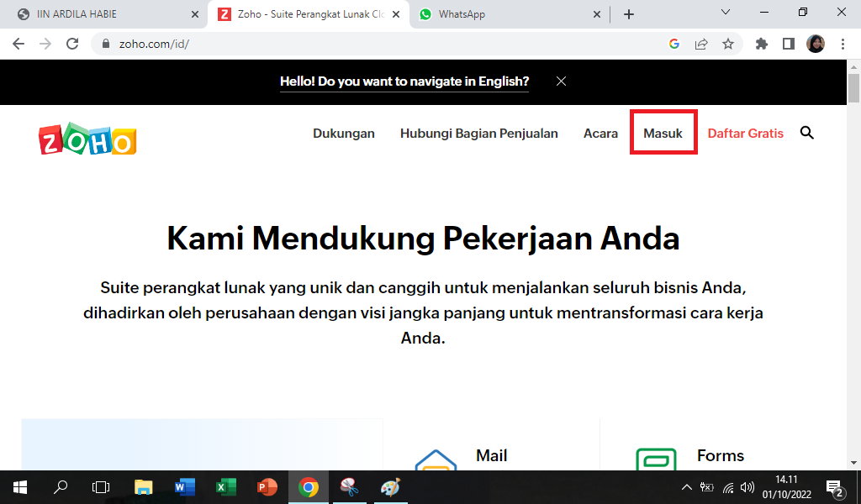Image resolution: width=861 pixels, height=504 pixels.
Task: Open the Forms product link
Action: [721, 456]
